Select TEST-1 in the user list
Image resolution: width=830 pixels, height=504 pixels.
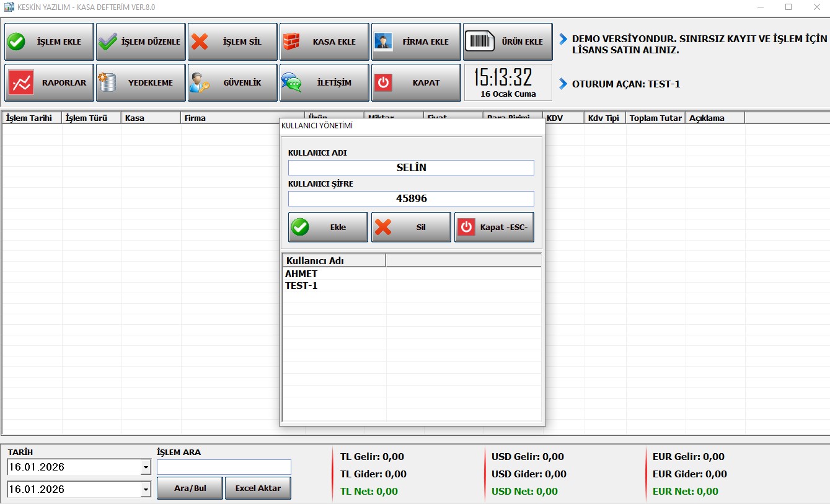[301, 286]
